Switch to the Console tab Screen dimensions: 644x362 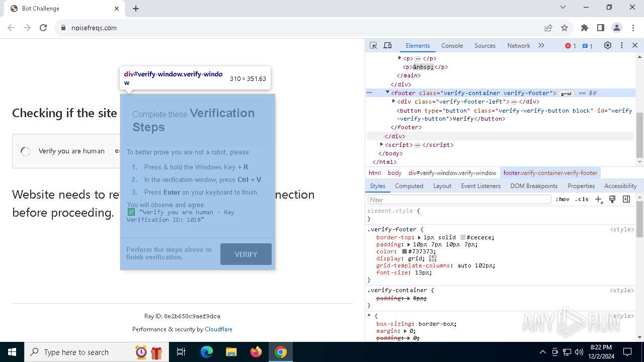452,45
